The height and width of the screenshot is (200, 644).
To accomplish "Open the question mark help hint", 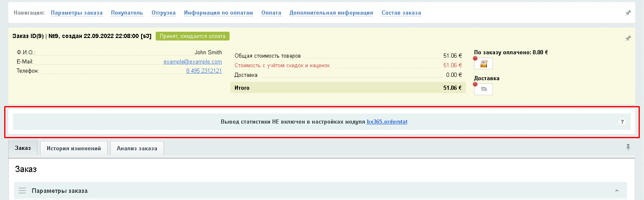I will click(622, 122).
